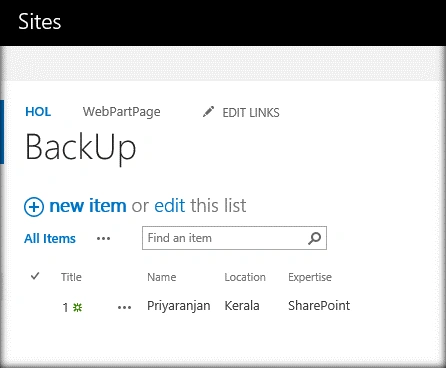This screenshot has width=446, height=368.
Task: Open list item titled 1
Action: [x=65, y=307]
